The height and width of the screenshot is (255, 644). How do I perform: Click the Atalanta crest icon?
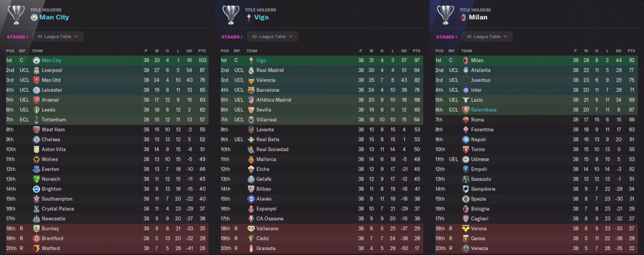coord(465,71)
